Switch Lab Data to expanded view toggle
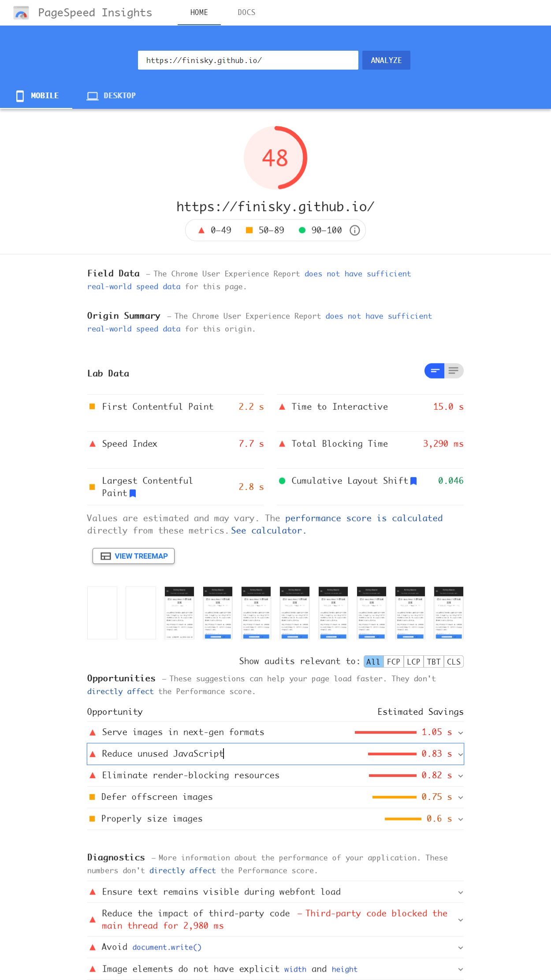 click(x=454, y=371)
